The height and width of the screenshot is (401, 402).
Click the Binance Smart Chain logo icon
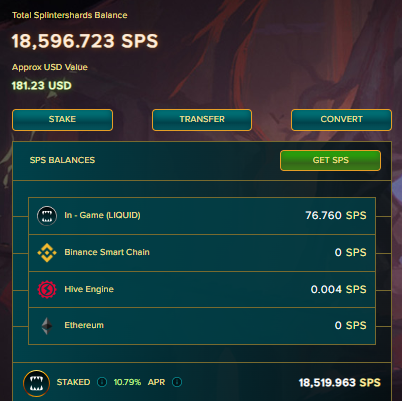47,253
